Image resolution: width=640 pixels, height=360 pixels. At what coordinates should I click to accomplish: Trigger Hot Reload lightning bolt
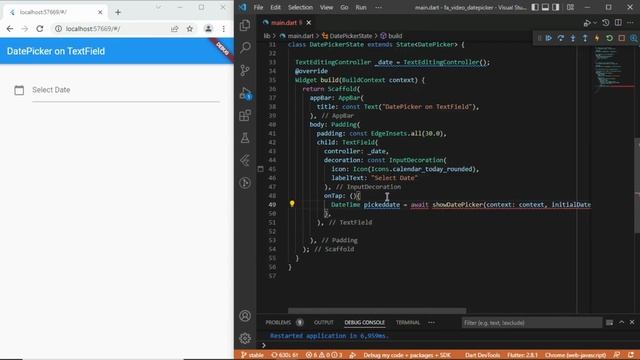(597, 38)
